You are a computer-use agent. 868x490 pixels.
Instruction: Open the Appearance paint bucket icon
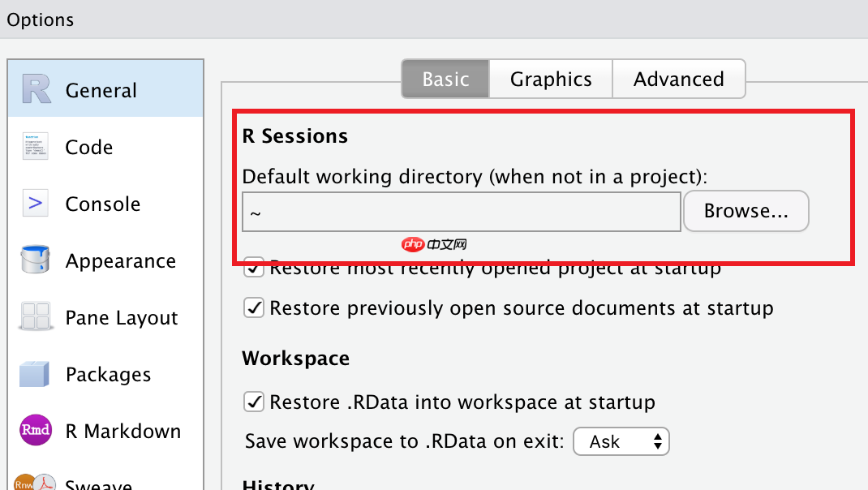[x=35, y=259]
